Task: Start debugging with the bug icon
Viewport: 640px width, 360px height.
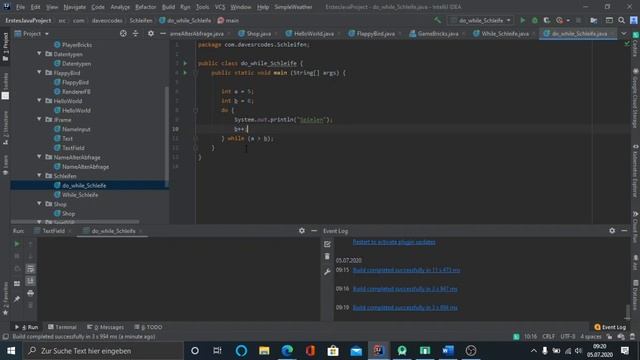Action: coord(535,20)
